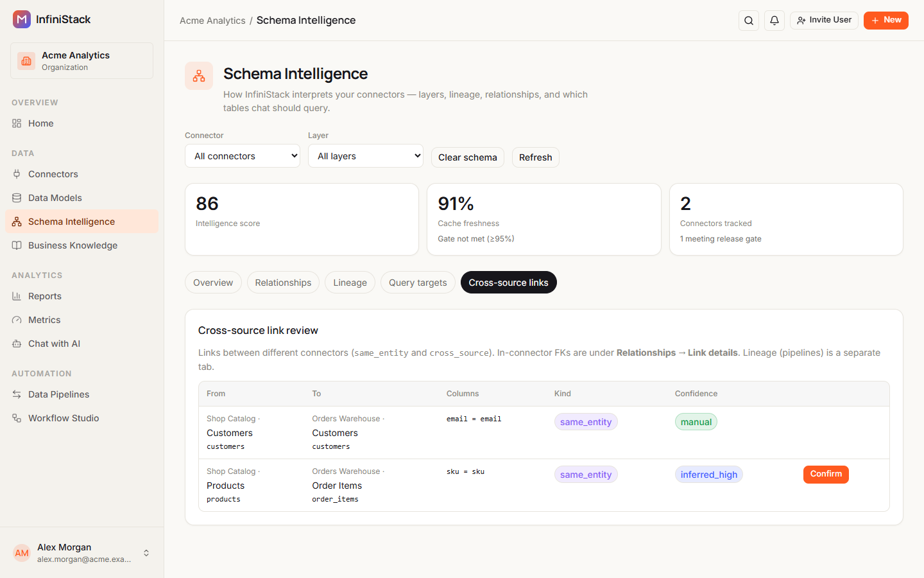Viewport: 924px width, 578px height.
Task: Click the Data Pipelines arrows icon
Action: point(17,394)
